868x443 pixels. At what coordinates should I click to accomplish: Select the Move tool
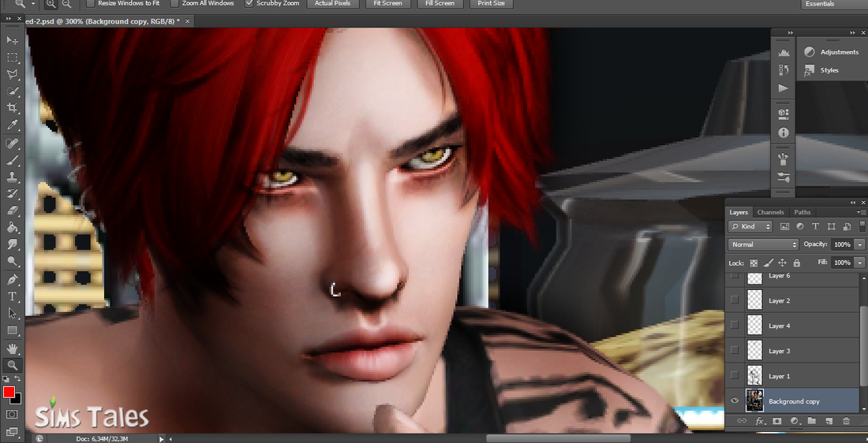(12, 40)
